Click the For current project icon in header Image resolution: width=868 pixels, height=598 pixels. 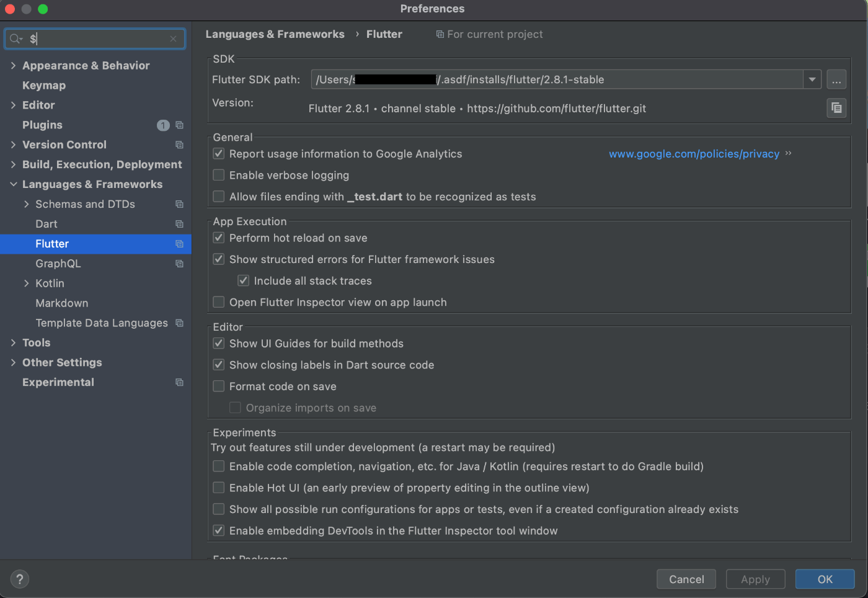[x=440, y=35]
